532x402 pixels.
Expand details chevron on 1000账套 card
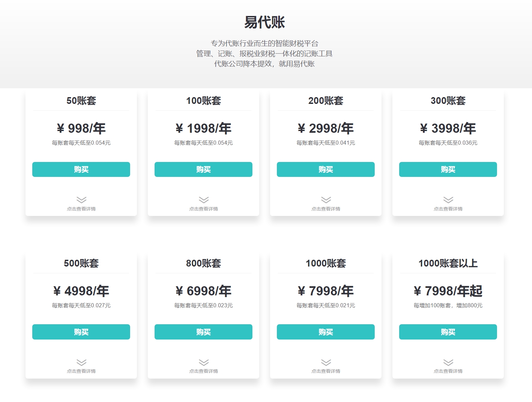326,362
